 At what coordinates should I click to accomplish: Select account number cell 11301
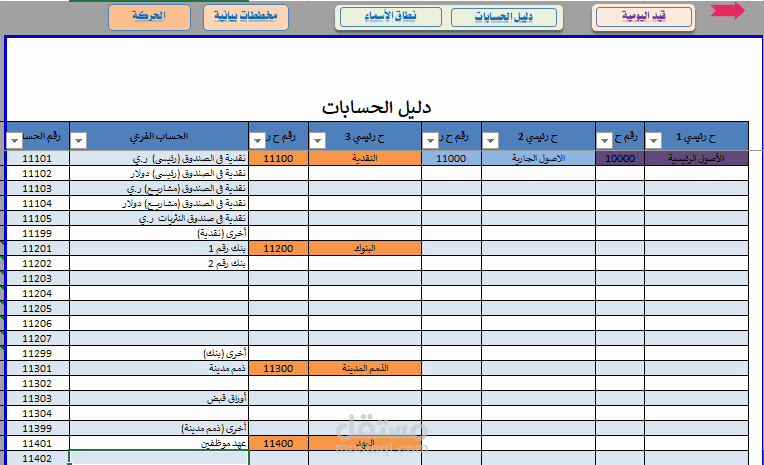[x=37, y=368]
